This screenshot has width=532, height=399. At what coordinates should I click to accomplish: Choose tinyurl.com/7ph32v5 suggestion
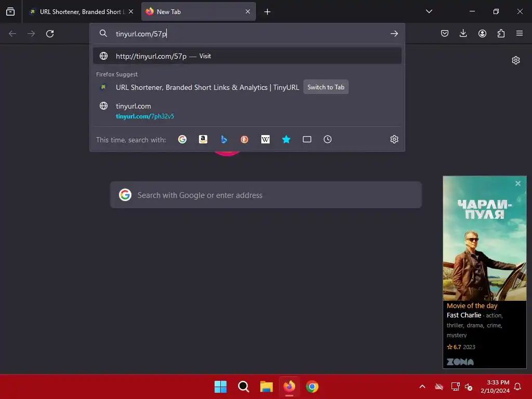pos(247,111)
